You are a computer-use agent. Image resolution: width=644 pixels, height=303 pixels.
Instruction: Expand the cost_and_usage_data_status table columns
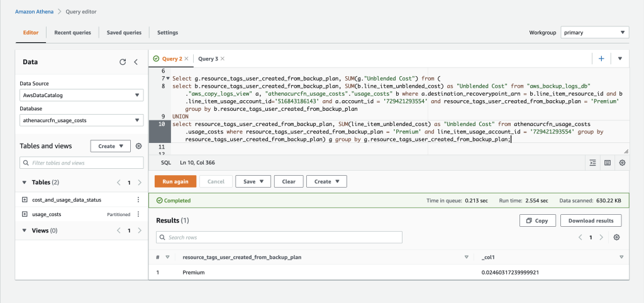[25, 200]
